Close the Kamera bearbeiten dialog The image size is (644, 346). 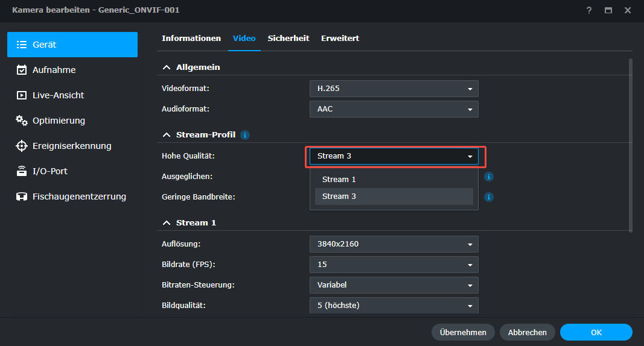[x=628, y=10]
